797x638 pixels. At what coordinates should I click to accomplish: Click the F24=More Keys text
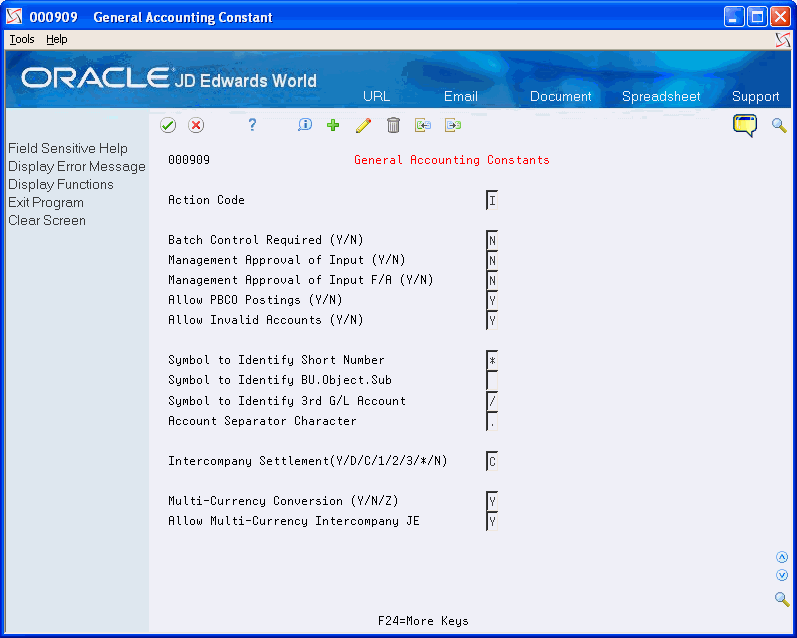point(423,621)
